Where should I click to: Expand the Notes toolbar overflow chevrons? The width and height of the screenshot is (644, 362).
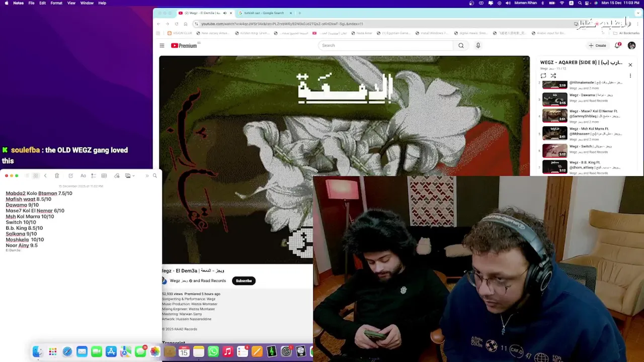point(147,176)
